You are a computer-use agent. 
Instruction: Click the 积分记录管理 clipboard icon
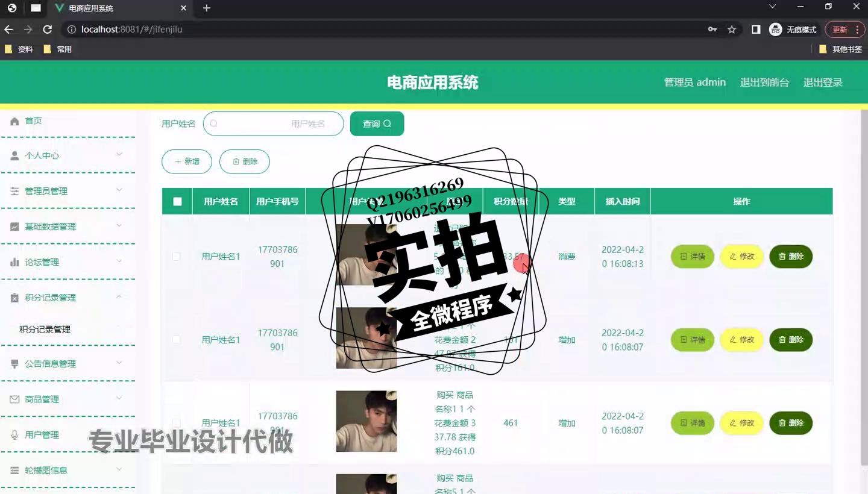tap(15, 298)
